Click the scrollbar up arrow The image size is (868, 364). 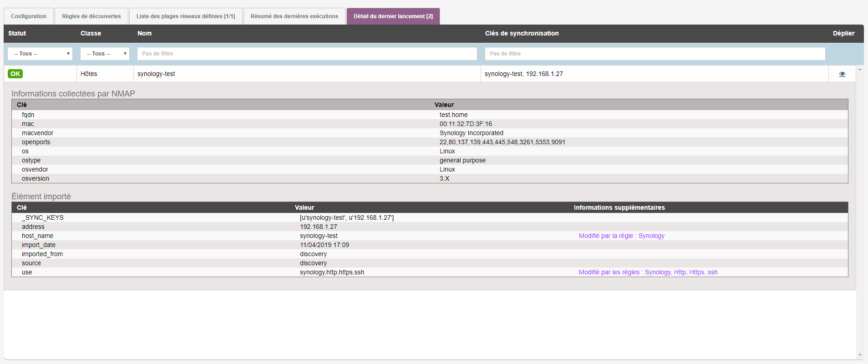point(860,69)
